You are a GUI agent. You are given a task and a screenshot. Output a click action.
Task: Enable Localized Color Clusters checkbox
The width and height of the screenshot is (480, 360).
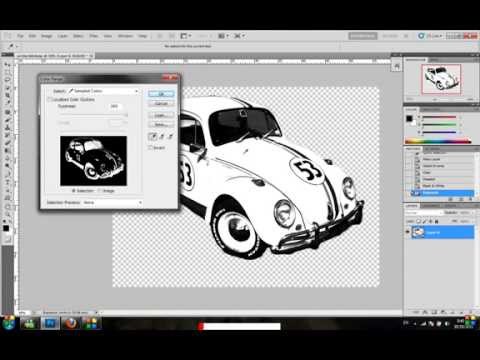click(50, 99)
